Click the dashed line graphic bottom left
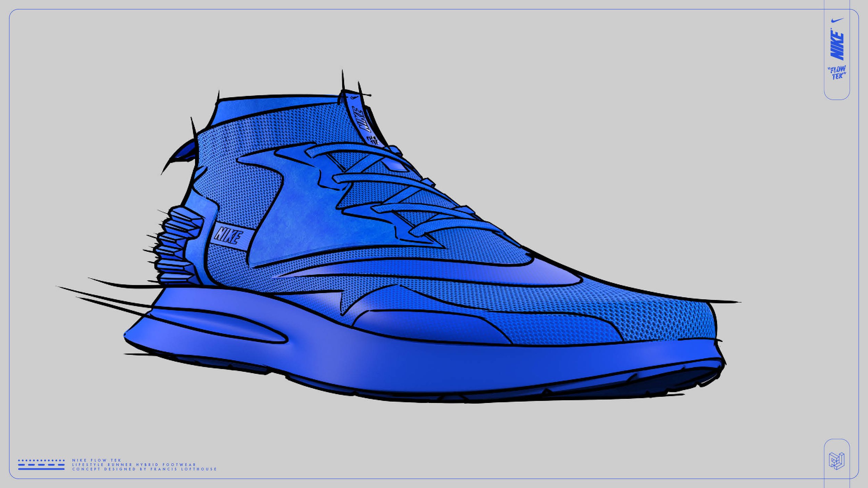 41,464
